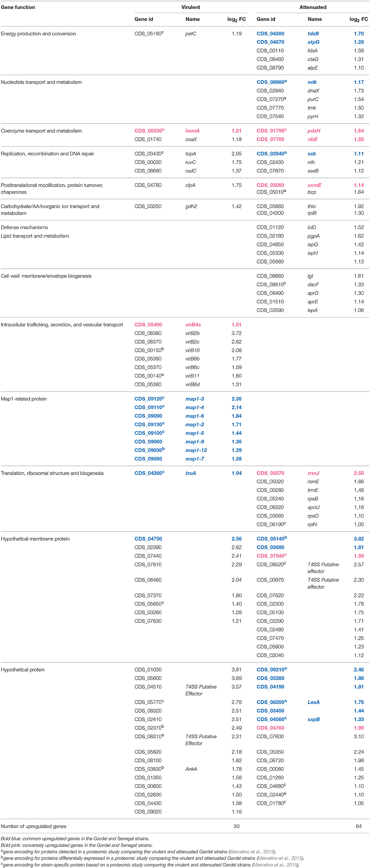Select pink gene name virB4a
Image resolution: width=370 pixels, height=868 pixels.
193,324
